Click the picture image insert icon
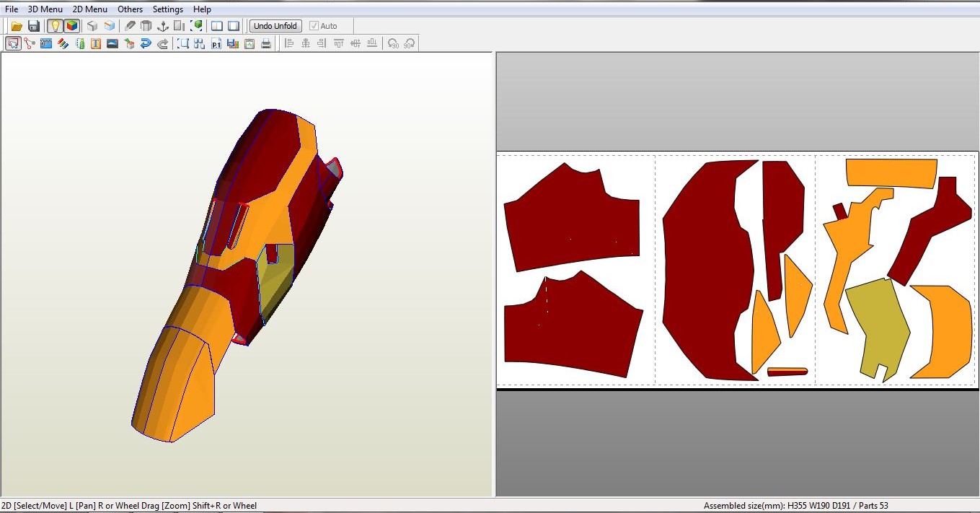980x513 pixels. [112, 43]
